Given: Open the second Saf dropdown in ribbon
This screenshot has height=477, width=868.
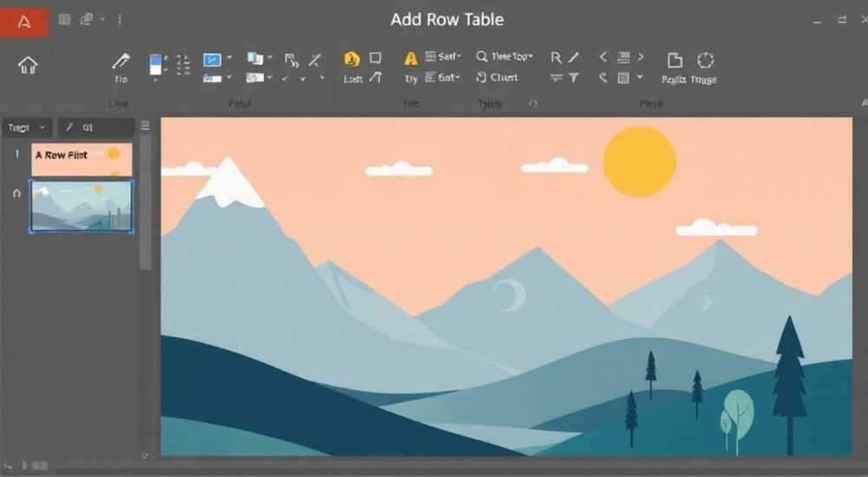Looking at the screenshot, I should click(443, 78).
